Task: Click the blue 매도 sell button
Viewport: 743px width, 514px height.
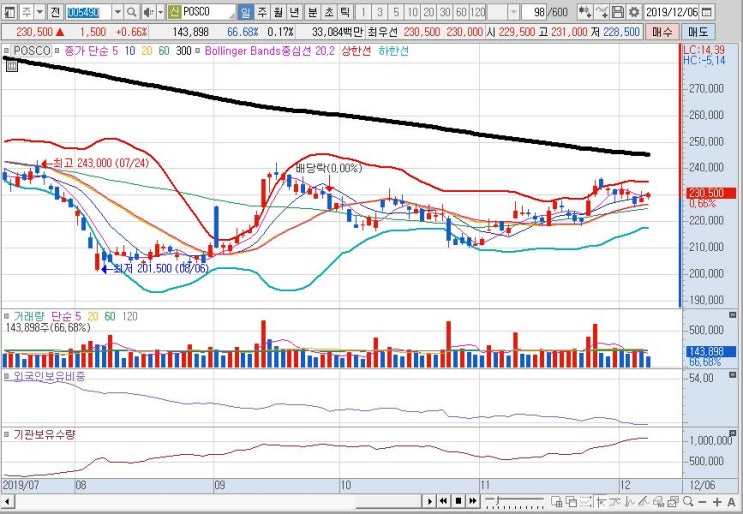Action: [698, 32]
